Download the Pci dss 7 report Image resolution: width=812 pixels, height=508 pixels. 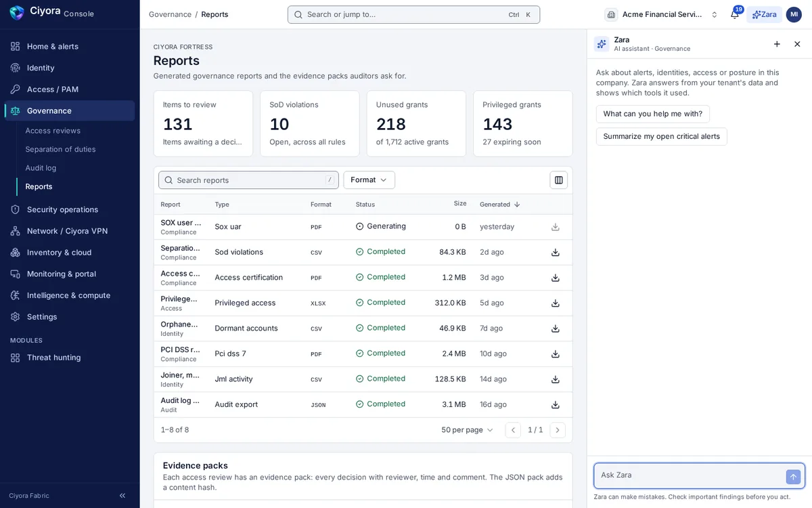(556, 354)
